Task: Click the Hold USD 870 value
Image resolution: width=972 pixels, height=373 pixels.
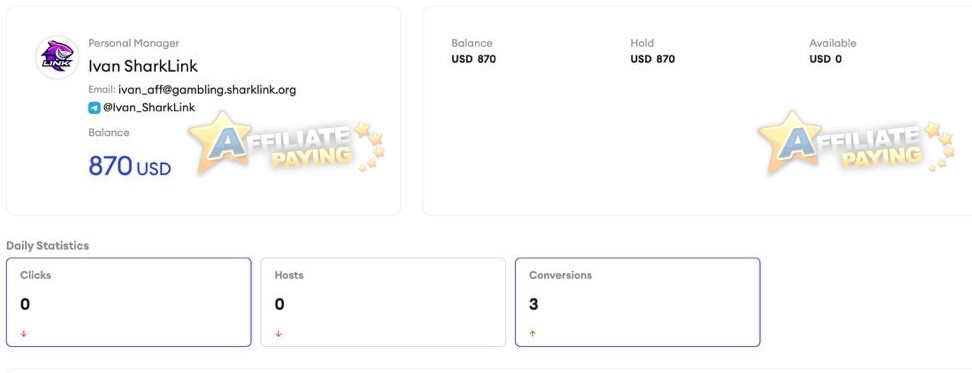Action: pyautogui.click(x=653, y=59)
